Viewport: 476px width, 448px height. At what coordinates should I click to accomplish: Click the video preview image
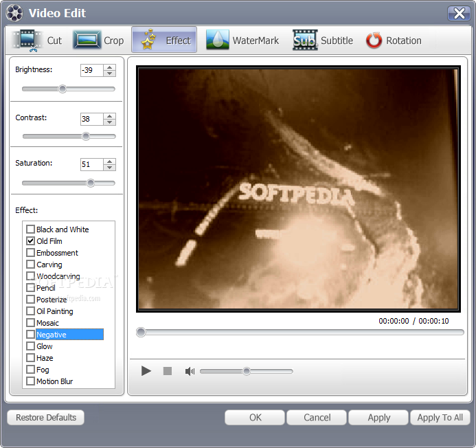[298, 189]
